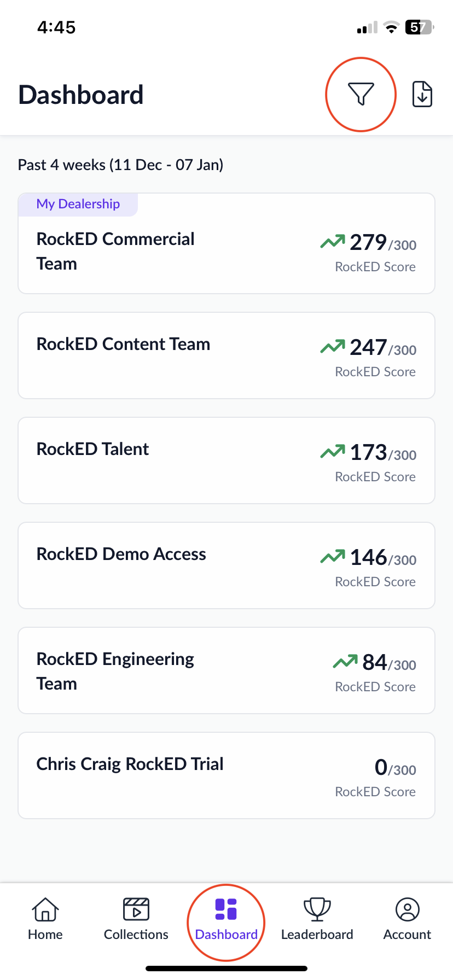453x980 pixels.
Task: Tap the upward trend icon on RockED Content Team
Action: 332,346
